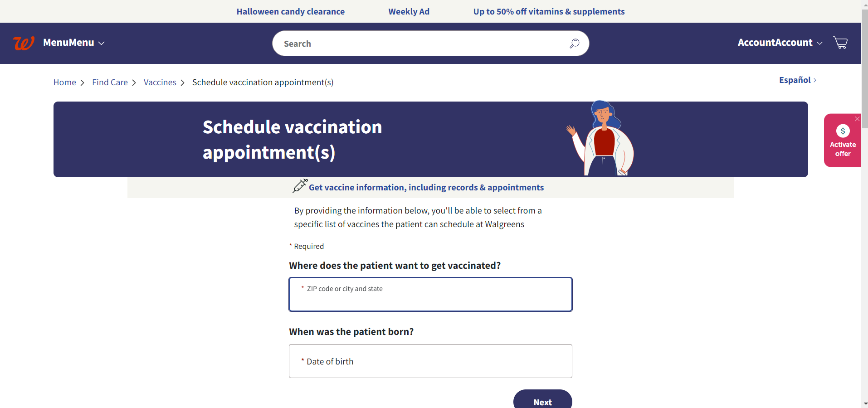The image size is (868, 408).
Task: Open the Weekly Ad link
Action: coord(409,12)
